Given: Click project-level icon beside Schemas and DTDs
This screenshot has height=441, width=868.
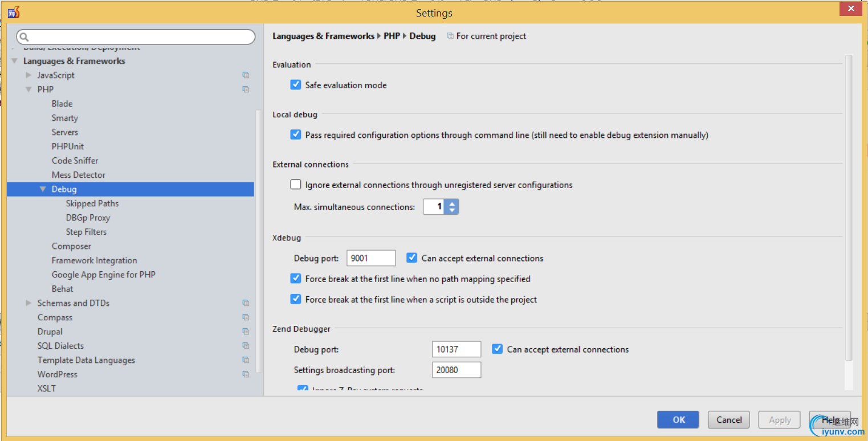Looking at the screenshot, I should pyautogui.click(x=246, y=303).
